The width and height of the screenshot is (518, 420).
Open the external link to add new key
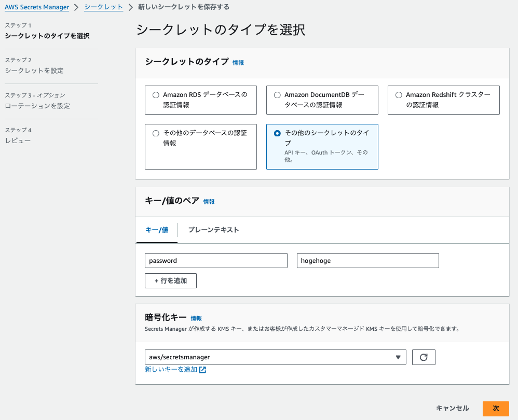click(x=175, y=370)
